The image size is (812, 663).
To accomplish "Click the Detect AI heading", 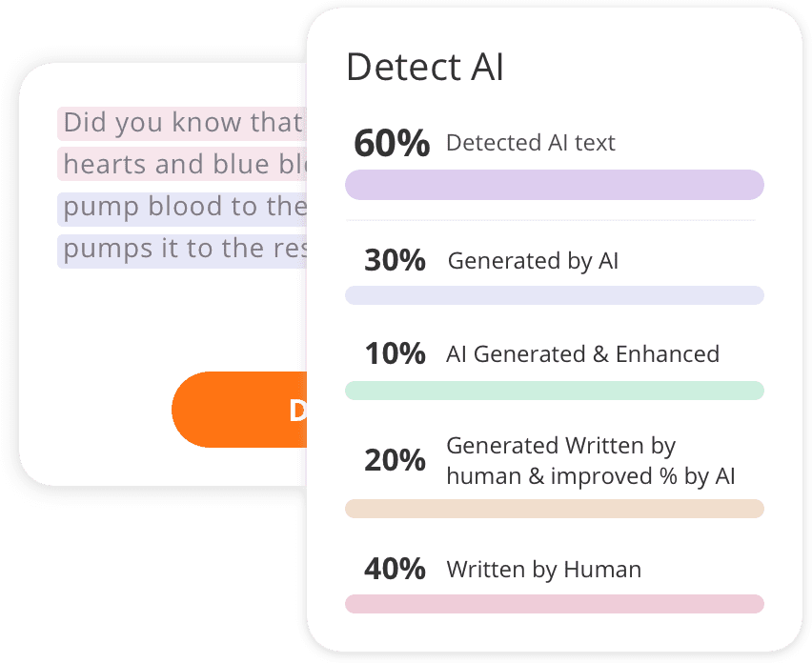I will pyautogui.click(x=425, y=67).
